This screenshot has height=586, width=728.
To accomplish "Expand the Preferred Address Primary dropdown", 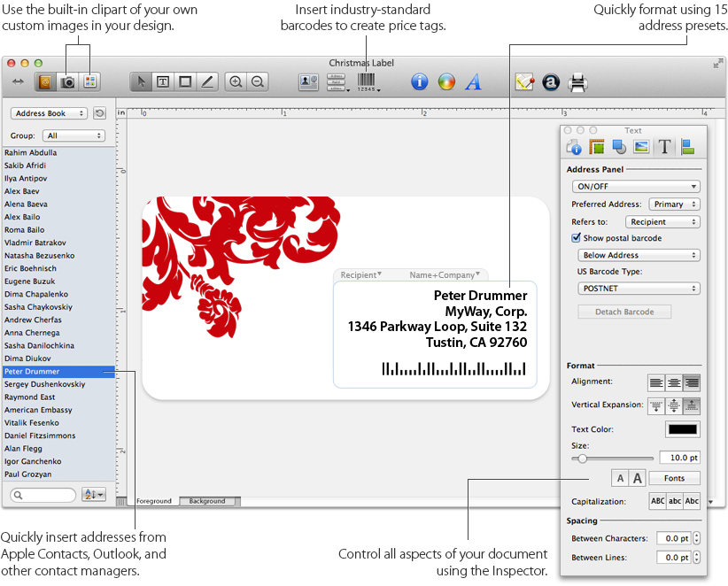I will [x=674, y=204].
